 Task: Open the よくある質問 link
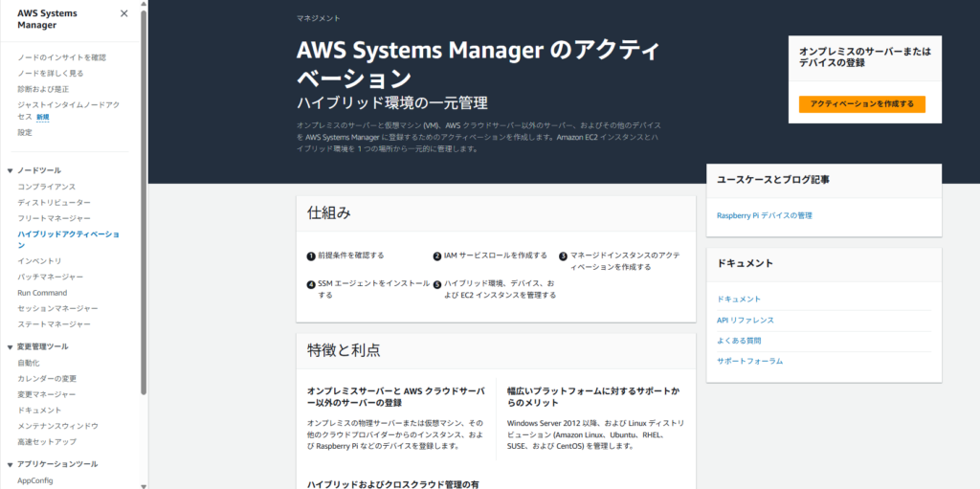click(739, 341)
